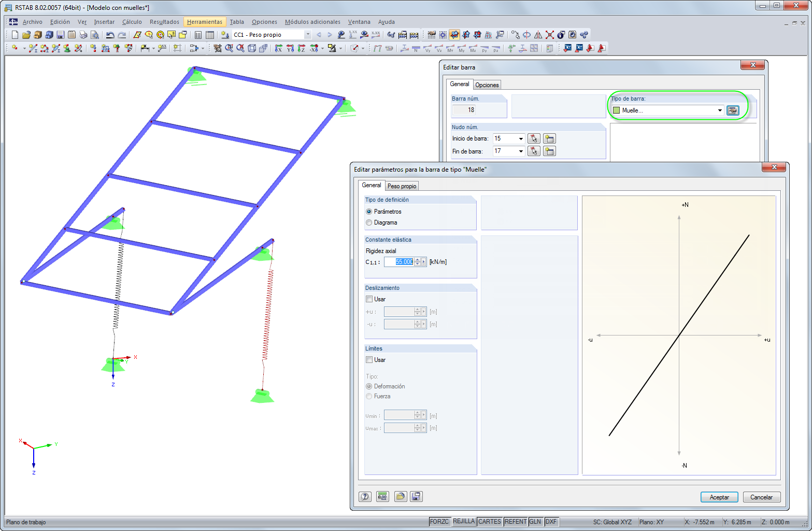Activate the rotate about axis tool
Screen dimensions: 812x531
(x=526, y=35)
